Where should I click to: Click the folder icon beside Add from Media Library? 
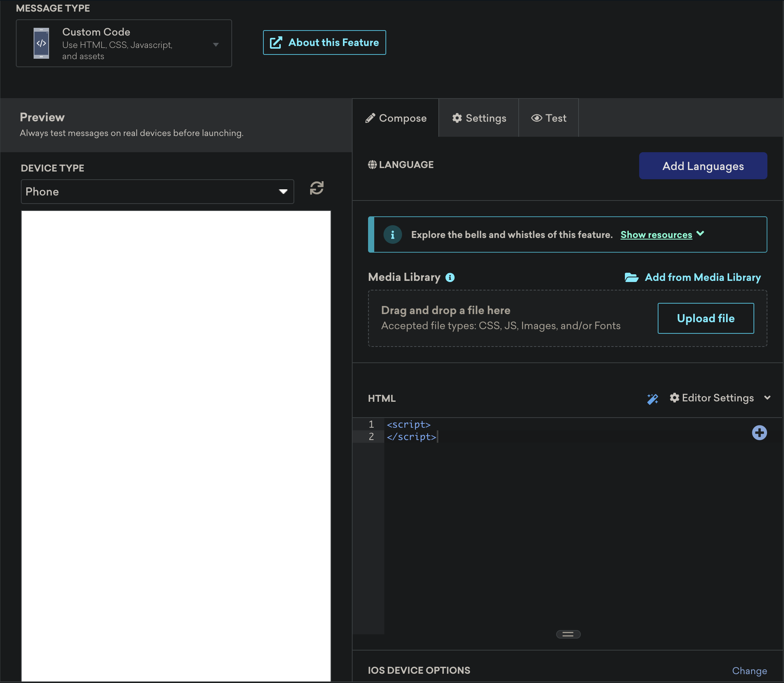[631, 277]
